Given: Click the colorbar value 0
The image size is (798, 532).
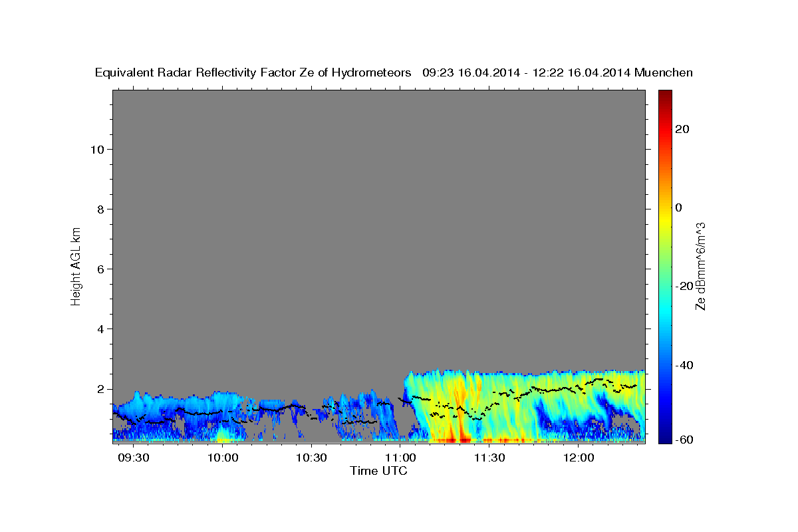Looking at the screenshot, I should tap(678, 208).
